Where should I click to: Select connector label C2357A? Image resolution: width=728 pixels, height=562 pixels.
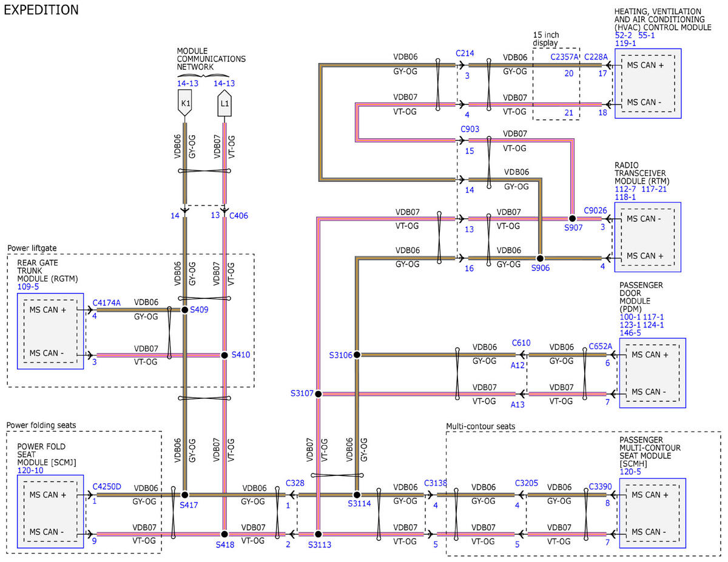pyautogui.click(x=564, y=57)
